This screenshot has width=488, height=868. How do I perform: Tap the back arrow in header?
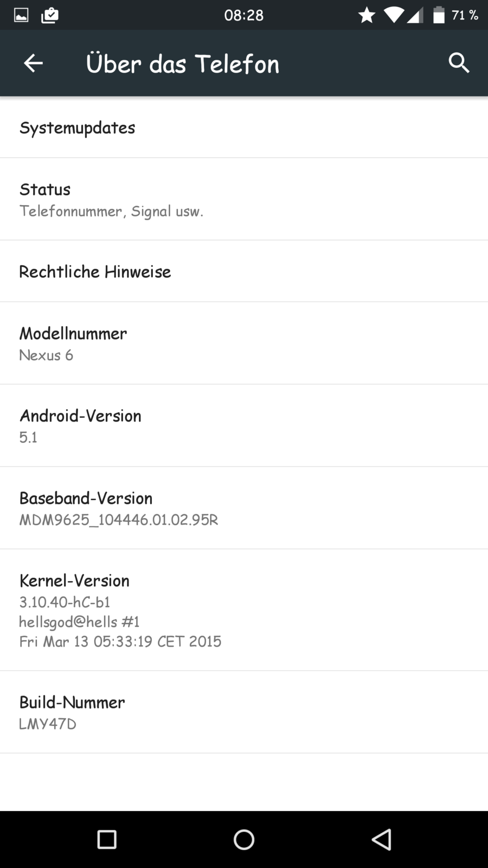[33, 63]
